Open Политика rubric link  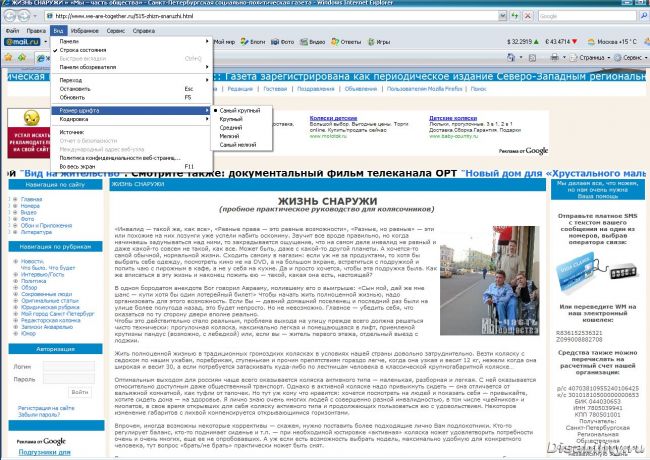click(x=33, y=281)
